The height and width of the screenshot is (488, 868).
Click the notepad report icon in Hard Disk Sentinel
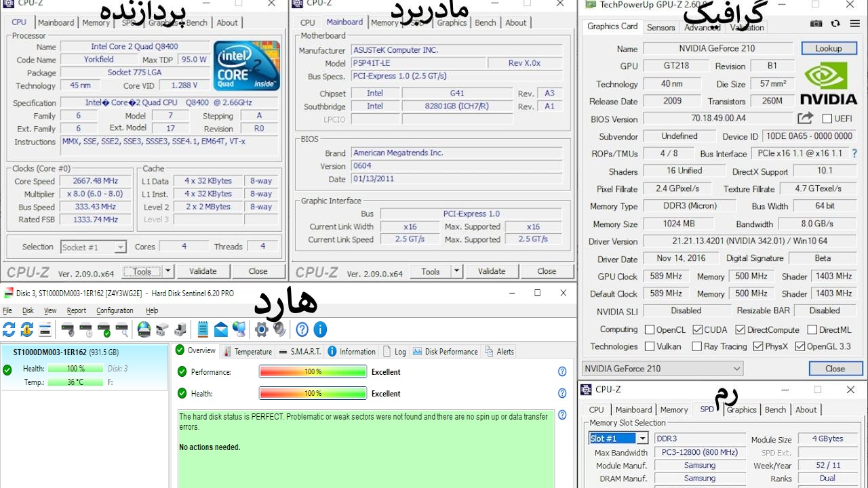tap(203, 330)
